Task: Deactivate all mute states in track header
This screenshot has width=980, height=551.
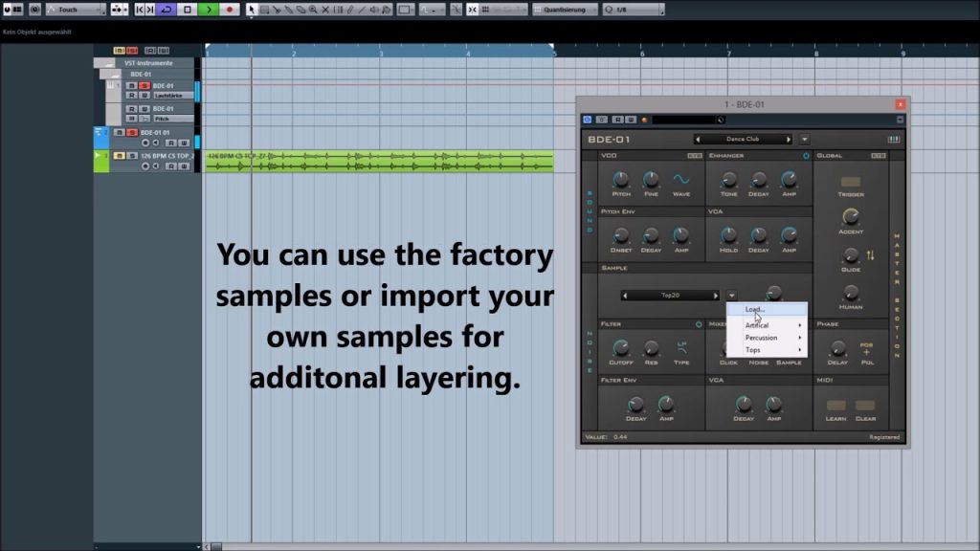Action: click(x=119, y=50)
